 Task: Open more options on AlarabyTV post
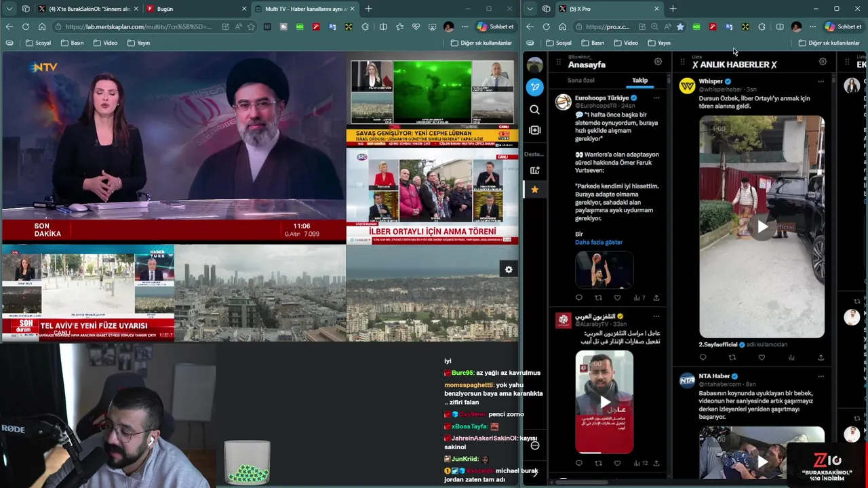(656, 317)
